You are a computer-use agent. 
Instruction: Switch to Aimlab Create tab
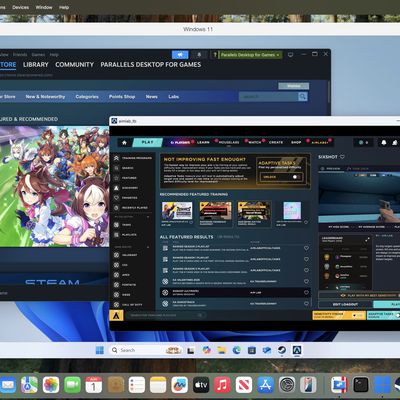(276, 142)
